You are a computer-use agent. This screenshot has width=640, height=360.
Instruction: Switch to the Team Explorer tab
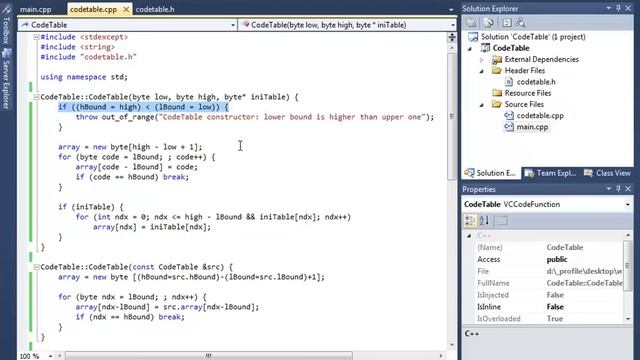551,173
